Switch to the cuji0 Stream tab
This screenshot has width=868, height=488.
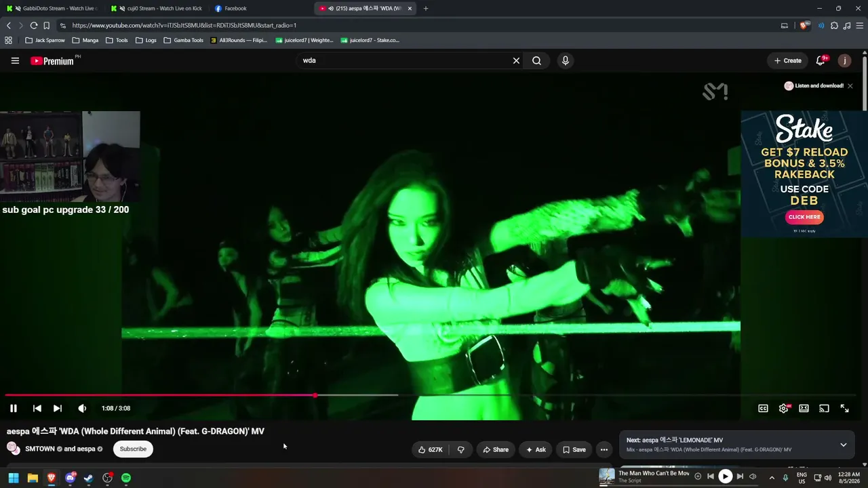click(157, 8)
